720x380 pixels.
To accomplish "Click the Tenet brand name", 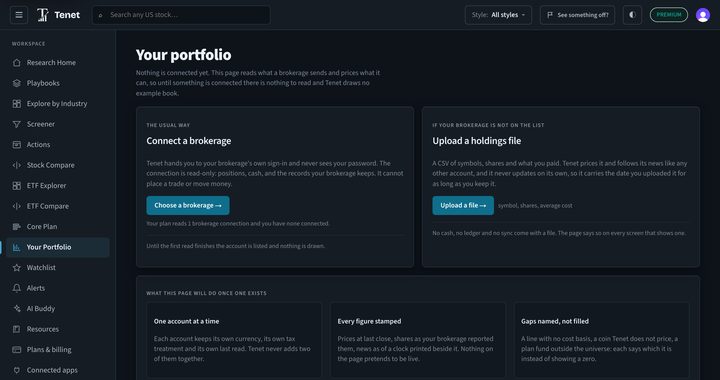I will tap(67, 15).
